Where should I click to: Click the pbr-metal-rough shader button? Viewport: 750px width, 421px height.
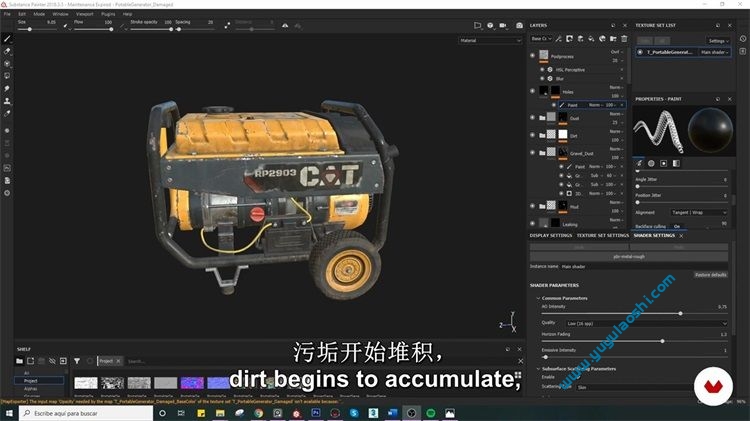click(629, 256)
